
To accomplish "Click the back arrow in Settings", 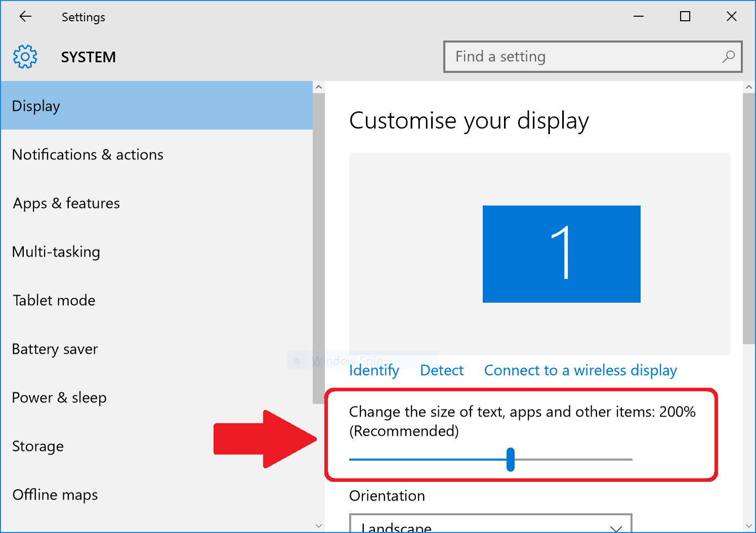I will 25,16.
